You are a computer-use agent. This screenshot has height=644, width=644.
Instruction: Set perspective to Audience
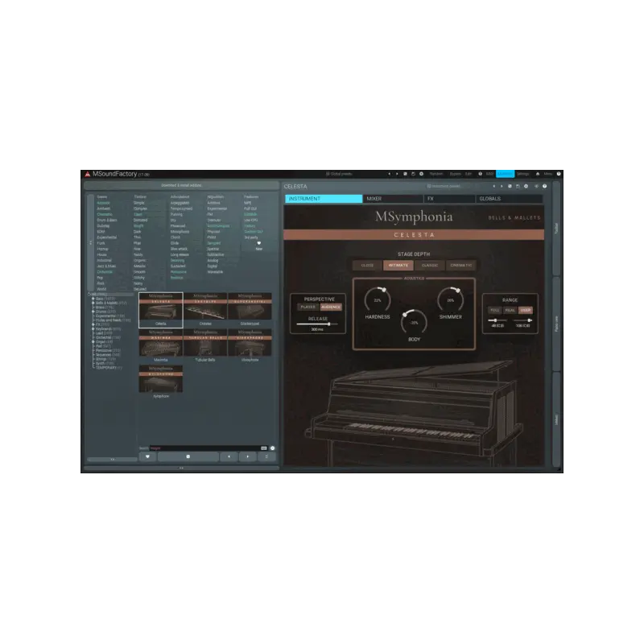click(x=331, y=308)
